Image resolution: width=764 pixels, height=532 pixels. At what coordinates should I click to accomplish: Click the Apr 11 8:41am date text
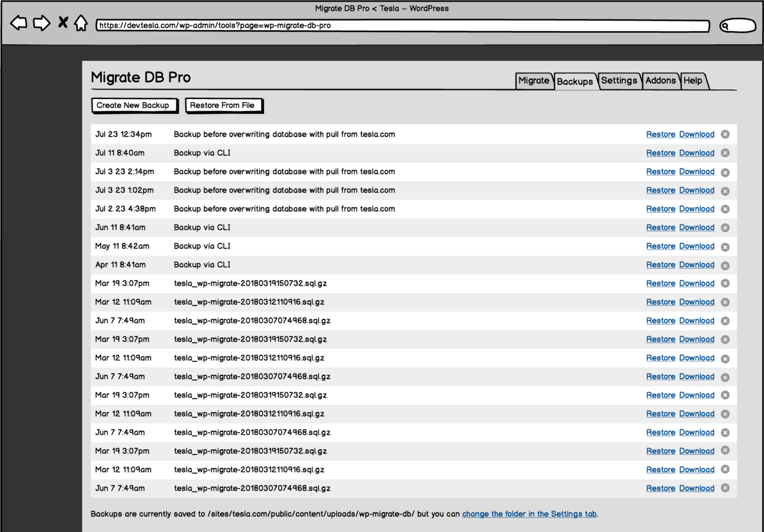(x=121, y=265)
